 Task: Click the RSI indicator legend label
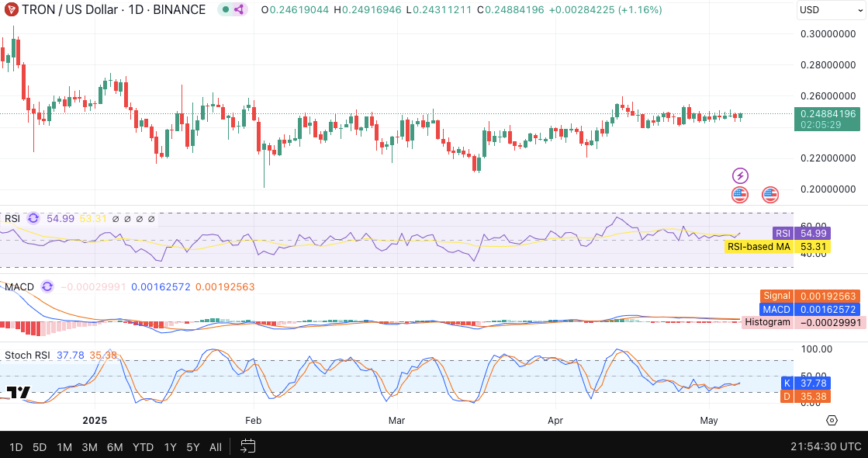click(12, 218)
